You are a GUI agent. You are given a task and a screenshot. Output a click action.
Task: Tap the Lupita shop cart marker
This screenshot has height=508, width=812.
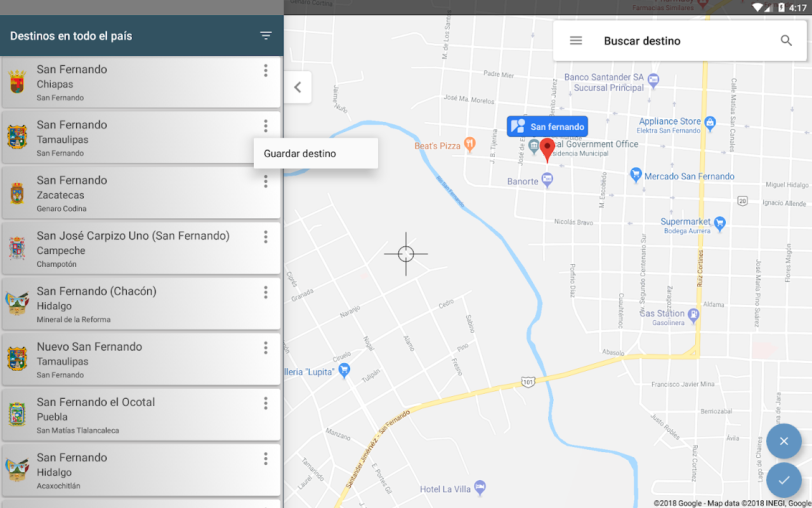point(344,371)
